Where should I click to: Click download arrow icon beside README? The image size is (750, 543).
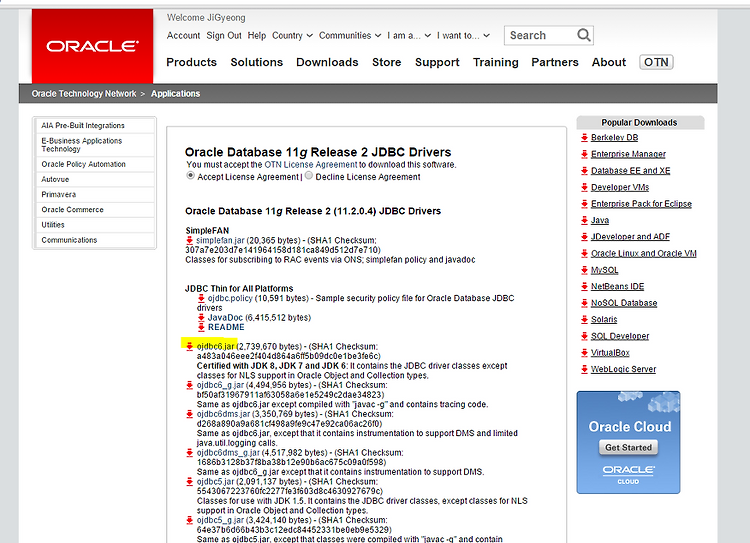coord(201,327)
